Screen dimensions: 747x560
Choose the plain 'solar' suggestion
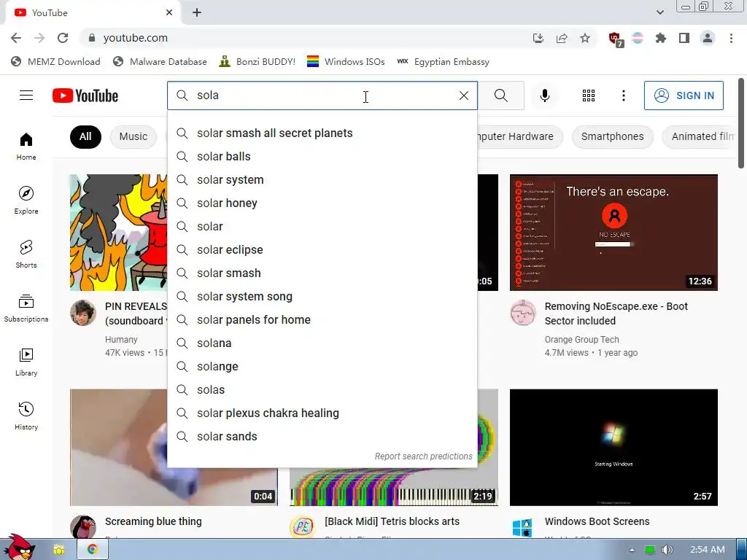click(322, 227)
